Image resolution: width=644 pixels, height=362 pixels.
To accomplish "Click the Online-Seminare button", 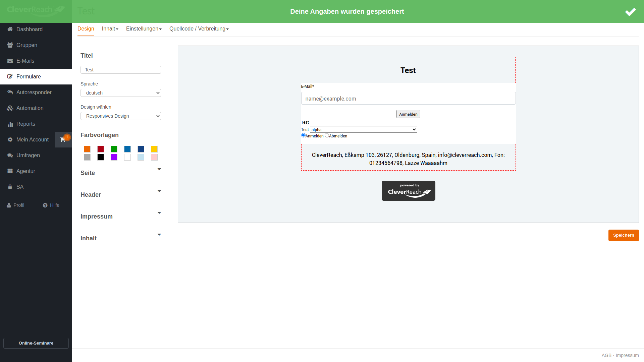I will pyautogui.click(x=36, y=343).
